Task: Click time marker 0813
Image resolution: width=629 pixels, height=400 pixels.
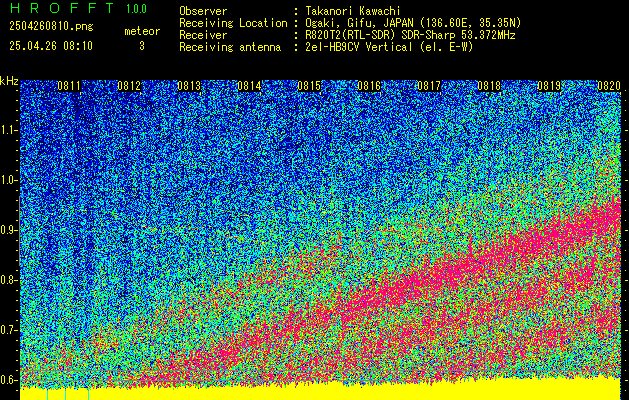Action: [x=189, y=86]
